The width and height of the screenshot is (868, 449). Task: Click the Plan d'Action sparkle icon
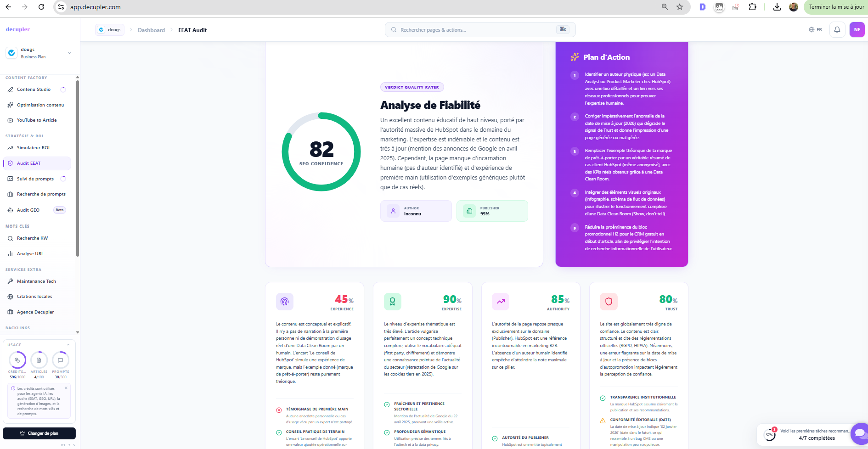[575, 57]
